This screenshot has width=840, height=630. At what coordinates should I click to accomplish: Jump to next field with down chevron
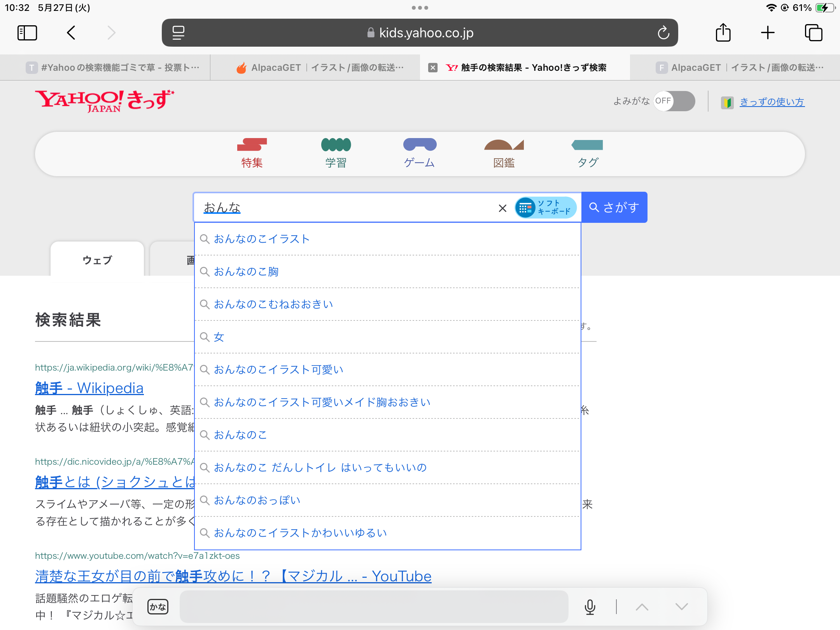click(682, 607)
